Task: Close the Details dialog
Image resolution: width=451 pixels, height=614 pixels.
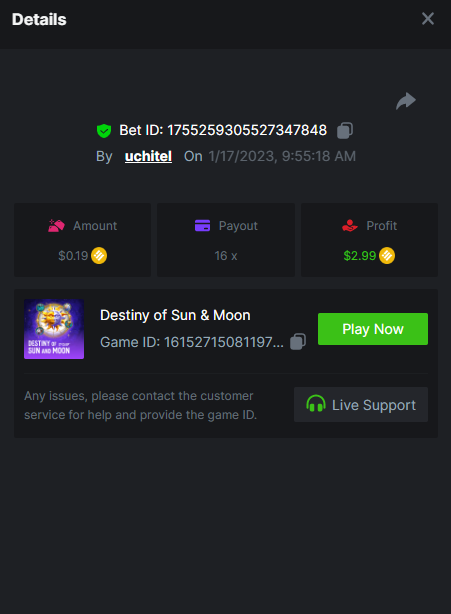Action: [x=428, y=18]
